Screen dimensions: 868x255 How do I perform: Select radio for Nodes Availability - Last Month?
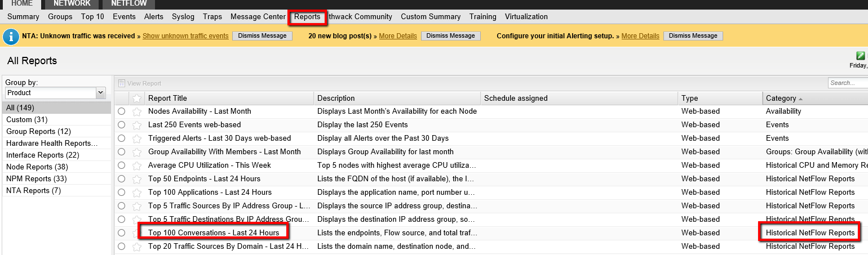[x=122, y=111]
